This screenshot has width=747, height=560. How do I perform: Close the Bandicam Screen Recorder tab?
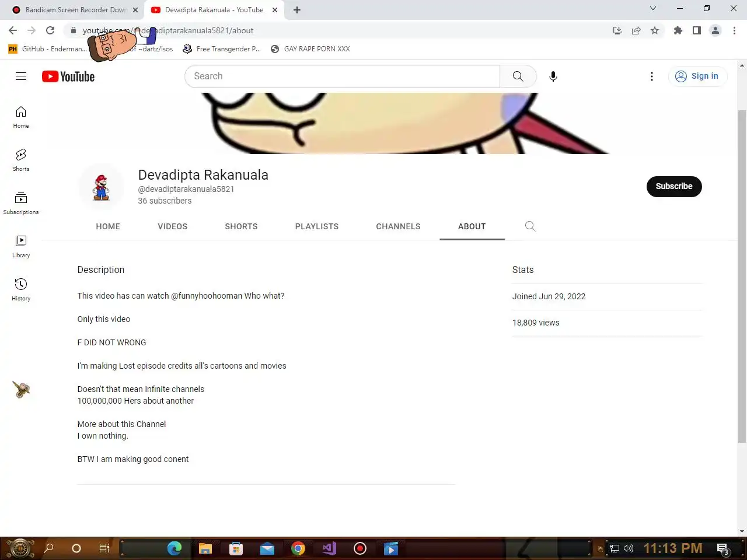click(x=135, y=10)
